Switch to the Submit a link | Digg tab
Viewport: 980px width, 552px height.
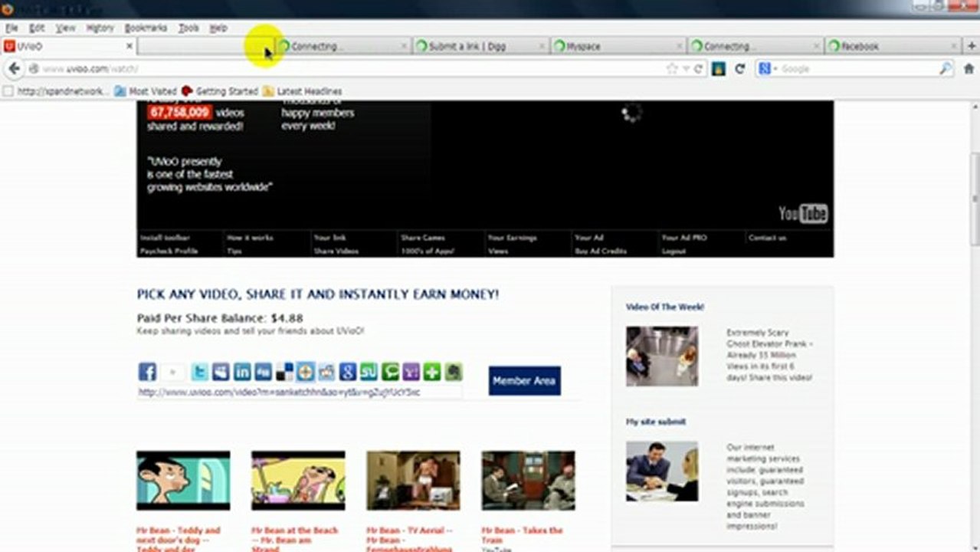(481, 46)
